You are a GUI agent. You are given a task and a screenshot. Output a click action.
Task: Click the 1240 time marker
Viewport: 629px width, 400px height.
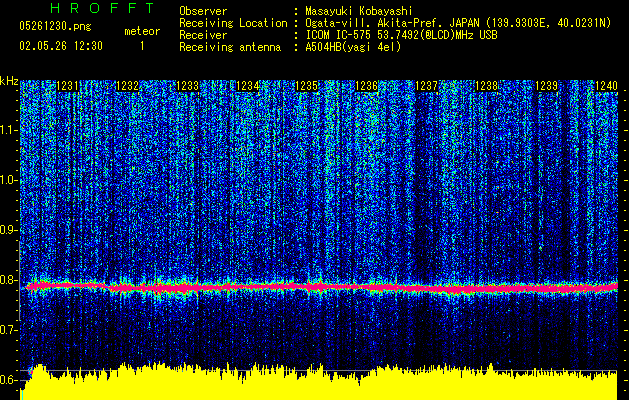pos(606,86)
